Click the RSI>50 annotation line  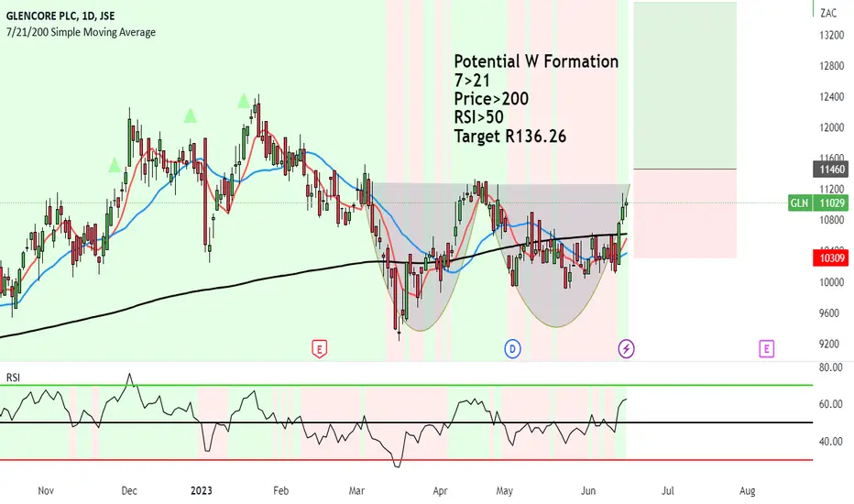click(478, 117)
